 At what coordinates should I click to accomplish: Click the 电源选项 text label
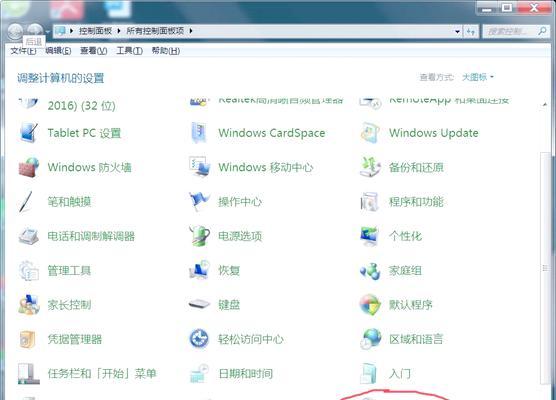tap(240, 236)
